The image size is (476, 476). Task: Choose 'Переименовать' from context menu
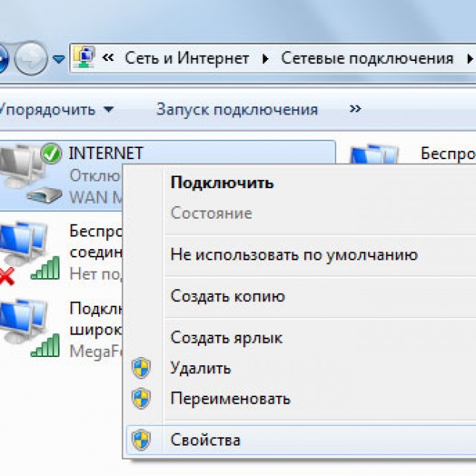[231, 399]
